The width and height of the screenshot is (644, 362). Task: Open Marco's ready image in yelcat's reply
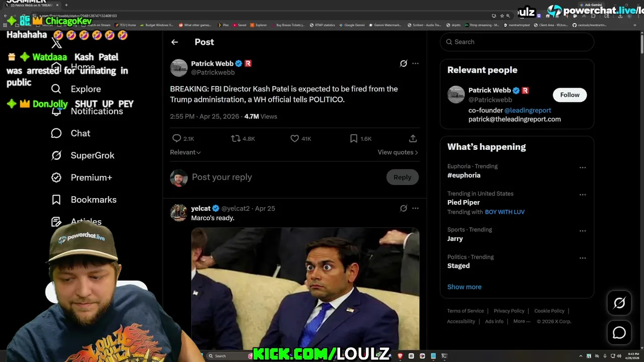(x=305, y=288)
